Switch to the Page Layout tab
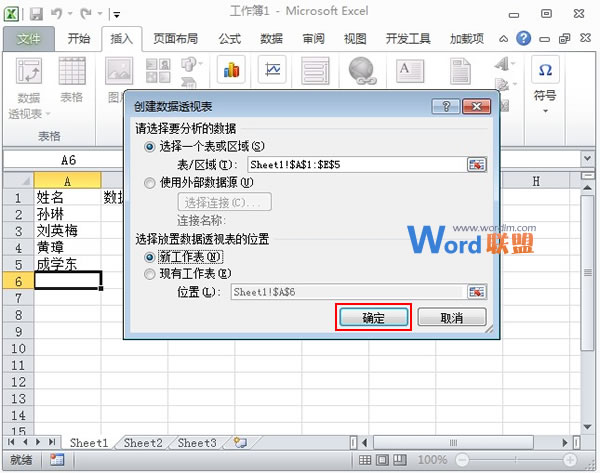The height and width of the screenshot is (473, 600). point(176,39)
